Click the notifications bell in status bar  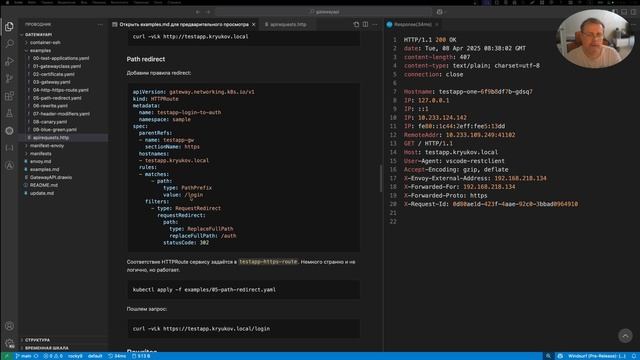pos(634,356)
